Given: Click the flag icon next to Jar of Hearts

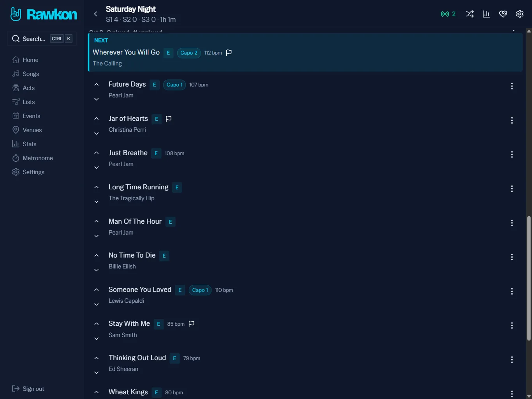Looking at the screenshot, I should coord(169,119).
